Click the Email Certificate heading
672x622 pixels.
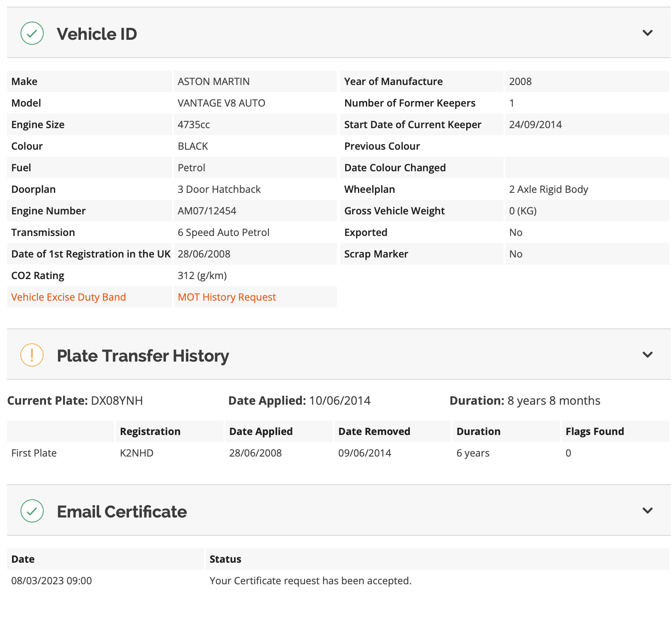[x=122, y=512]
